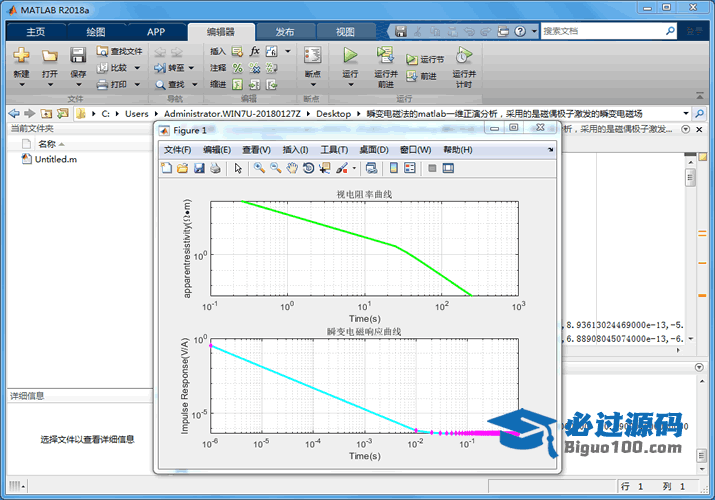Click the fx insert function icon
715x500 pixels.
254,51
